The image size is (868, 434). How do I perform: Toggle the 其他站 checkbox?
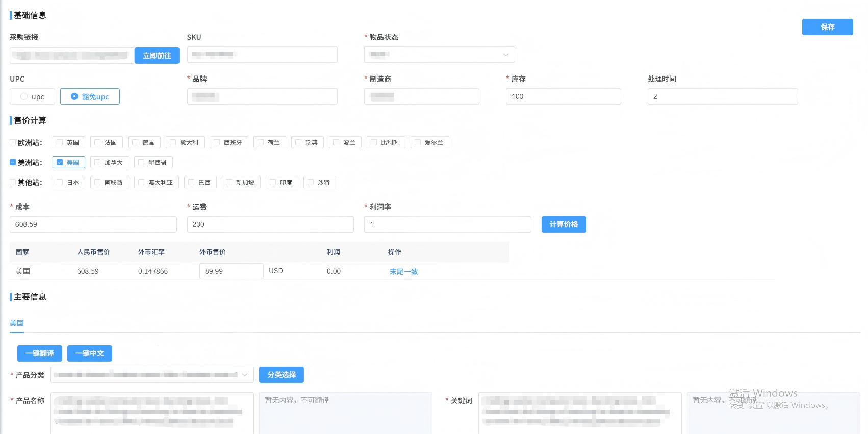pyautogui.click(x=13, y=183)
